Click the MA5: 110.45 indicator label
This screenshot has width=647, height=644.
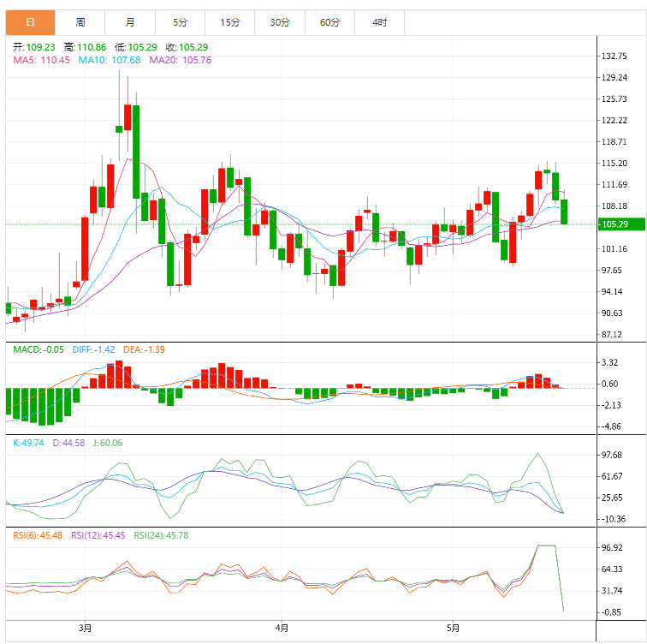point(41,60)
